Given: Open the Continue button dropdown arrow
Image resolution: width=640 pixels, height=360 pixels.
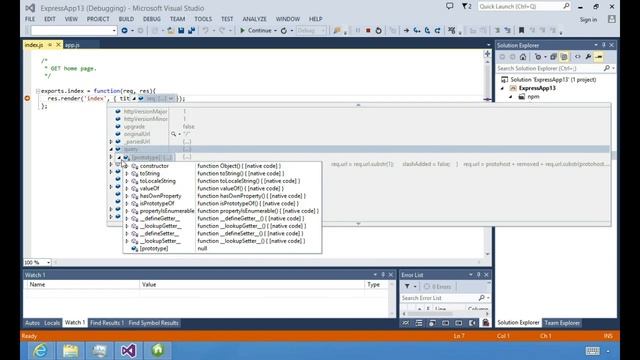Looking at the screenshot, I should pos(276,31).
